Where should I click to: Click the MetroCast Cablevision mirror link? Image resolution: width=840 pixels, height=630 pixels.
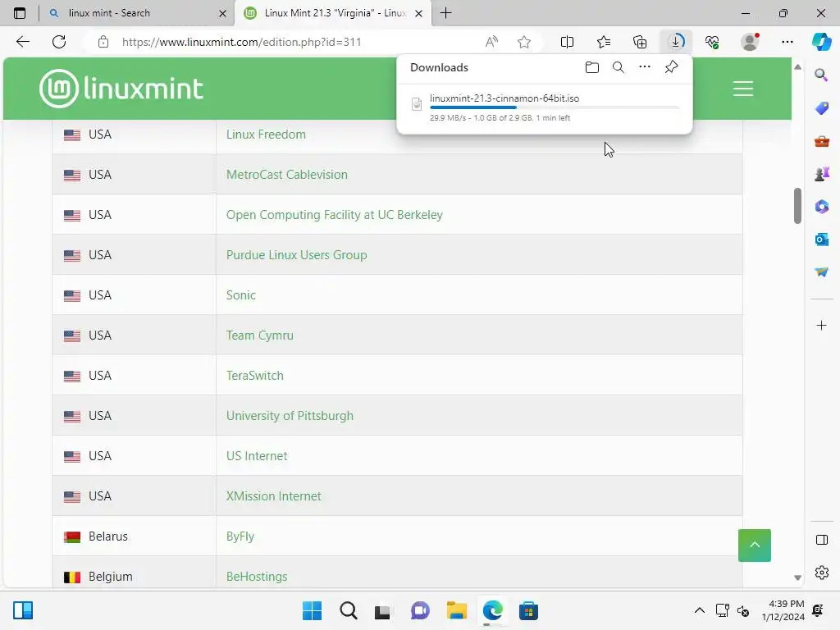click(x=286, y=175)
